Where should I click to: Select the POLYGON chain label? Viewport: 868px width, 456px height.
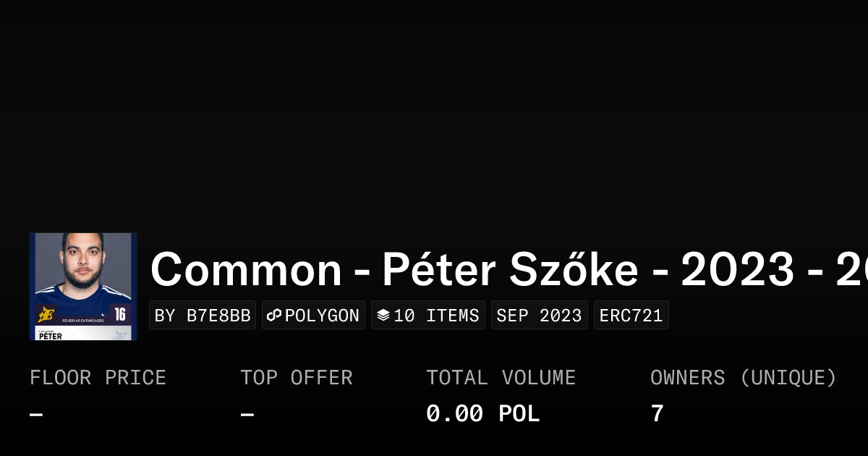click(322, 316)
